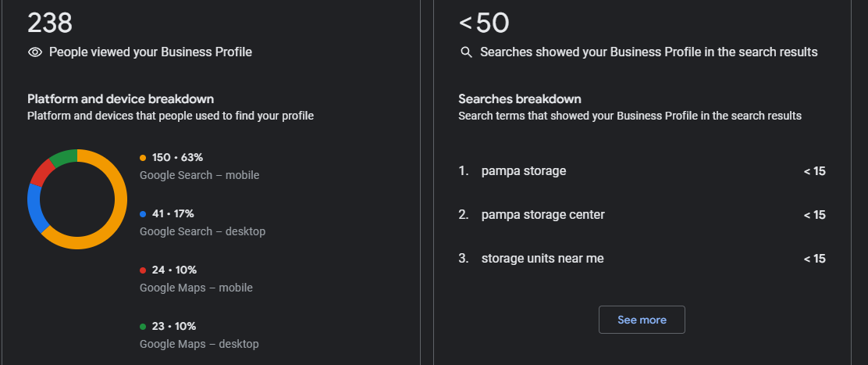The width and height of the screenshot is (868, 365).
Task: Click the green segment of donut chart
Action: (x=64, y=156)
